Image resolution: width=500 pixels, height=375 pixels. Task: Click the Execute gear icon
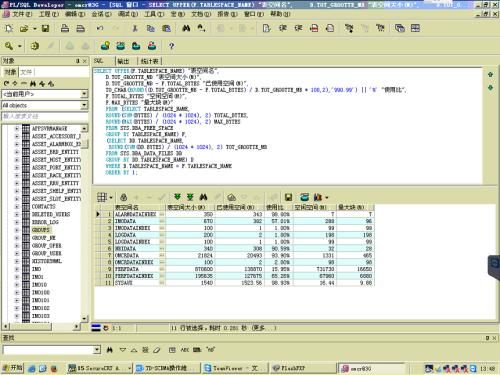35,46
